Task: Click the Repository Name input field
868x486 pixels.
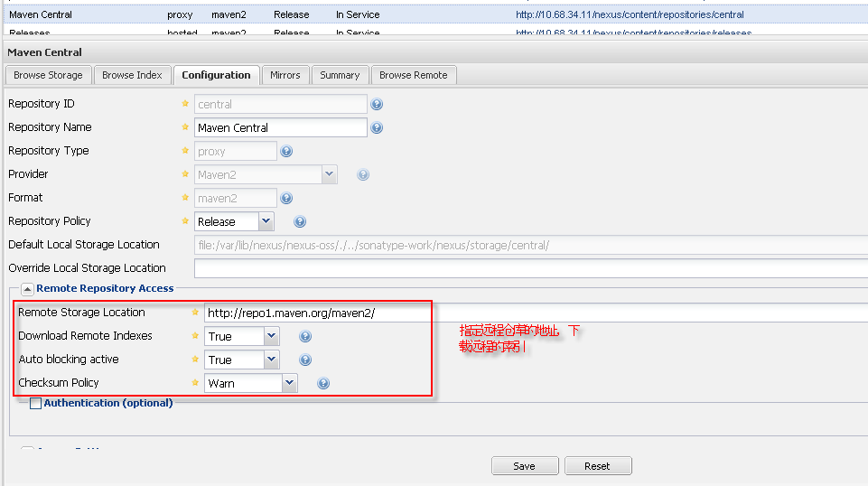Action: click(x=281, y=128)
